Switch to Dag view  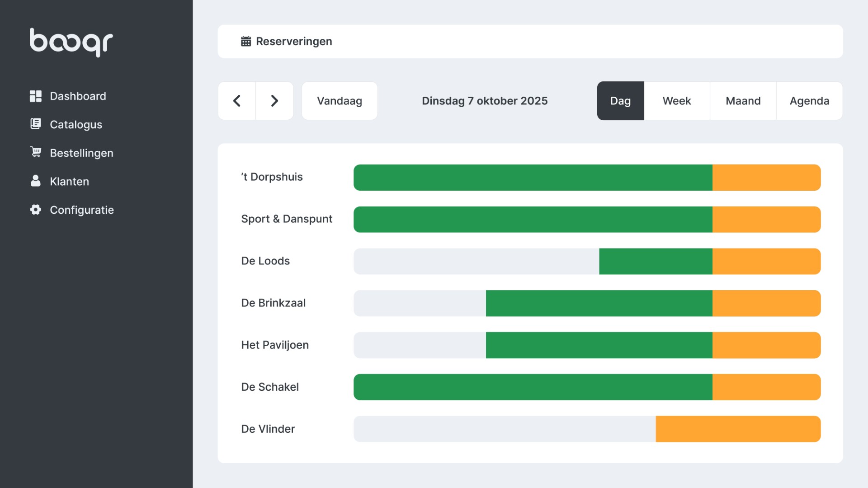click(620, 101)
